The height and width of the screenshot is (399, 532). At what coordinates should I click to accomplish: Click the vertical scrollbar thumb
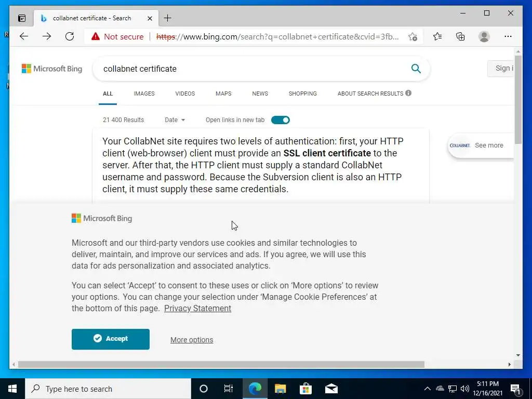[x=518, y=99]
